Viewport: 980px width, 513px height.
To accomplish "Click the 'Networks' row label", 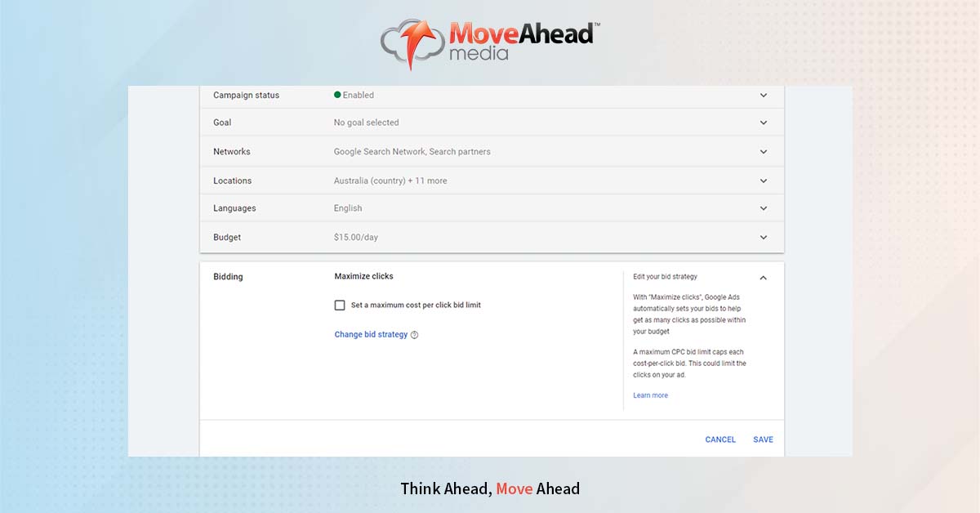I will [232, 152].
